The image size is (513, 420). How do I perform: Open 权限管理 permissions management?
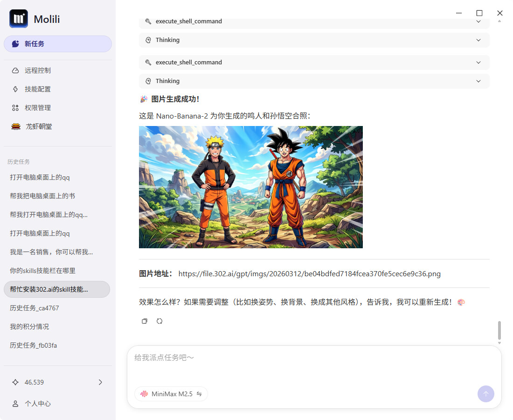coord(37,108)
